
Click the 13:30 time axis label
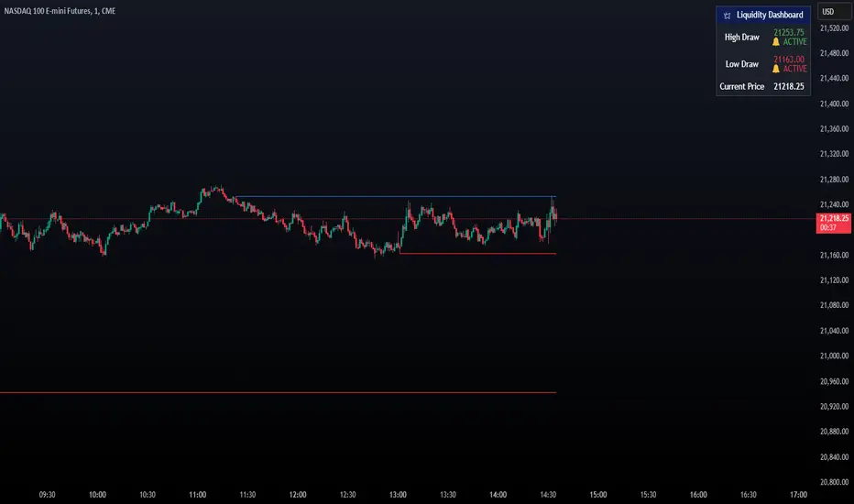click(x=448, y=495)
